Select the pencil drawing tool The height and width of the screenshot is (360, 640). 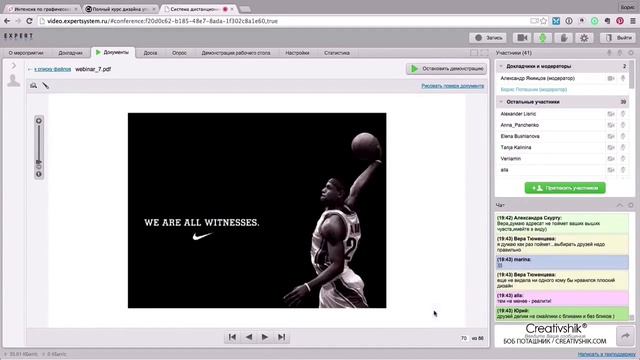coord(46,85)
